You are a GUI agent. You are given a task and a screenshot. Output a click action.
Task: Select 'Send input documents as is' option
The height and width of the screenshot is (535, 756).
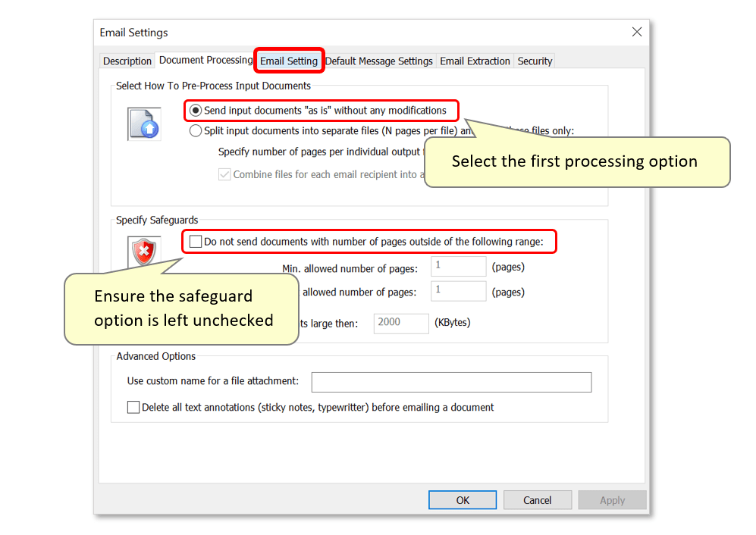pyautogui.click(x=195, y=110)
